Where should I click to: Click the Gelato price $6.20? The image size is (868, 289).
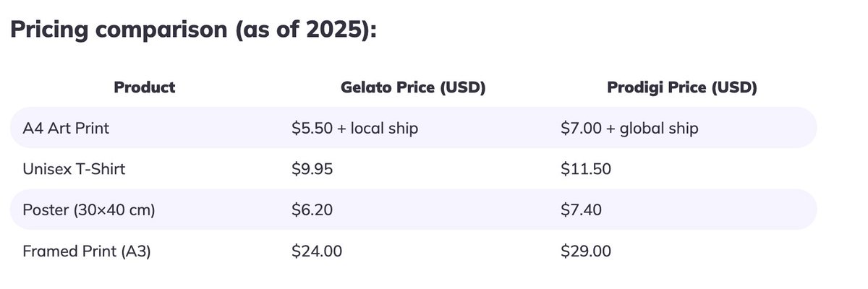312,210
